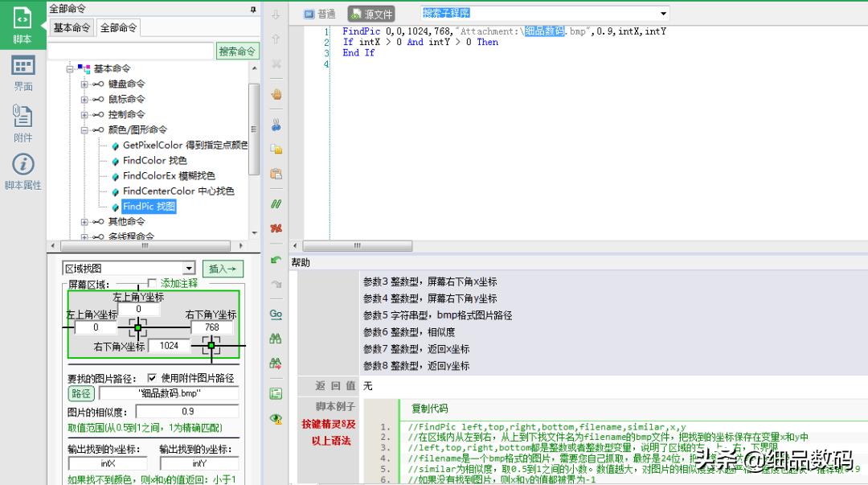Click the 图片的相似度 input field
Viewport: 868px width, 485px height.
coord(186,411)
